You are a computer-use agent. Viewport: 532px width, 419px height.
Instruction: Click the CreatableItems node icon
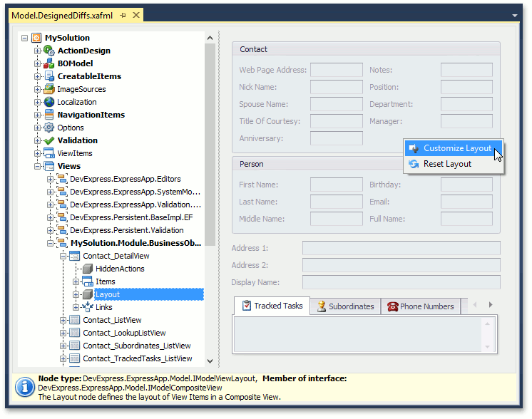(49, 76)
